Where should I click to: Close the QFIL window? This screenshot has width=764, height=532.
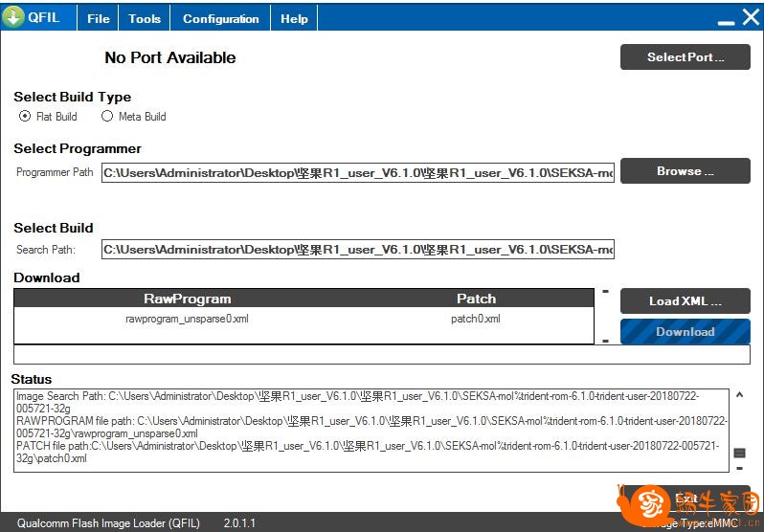[752, 16]
